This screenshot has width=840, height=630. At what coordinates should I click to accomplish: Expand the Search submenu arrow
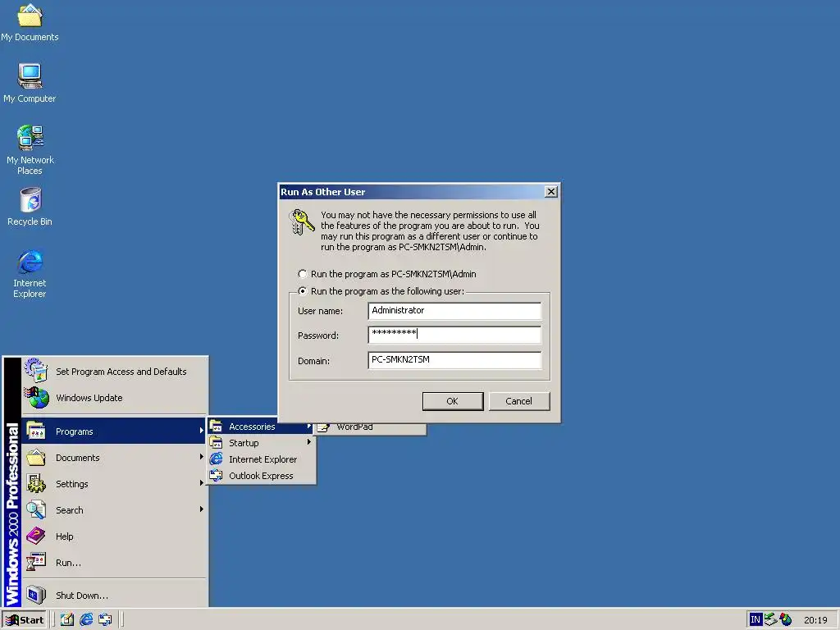[202, 509]
